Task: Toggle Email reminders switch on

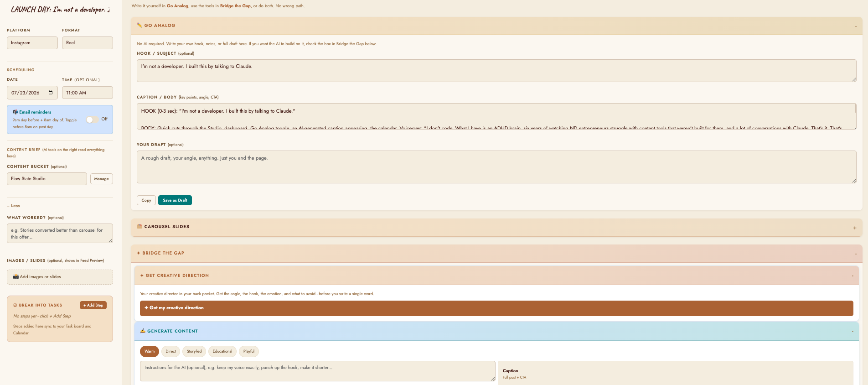Action: [x=92, y=120]
